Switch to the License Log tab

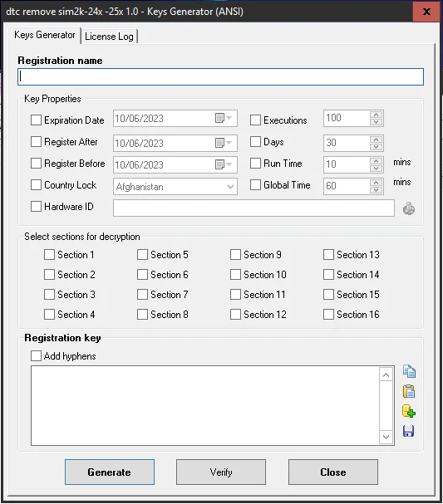point(109,37)
